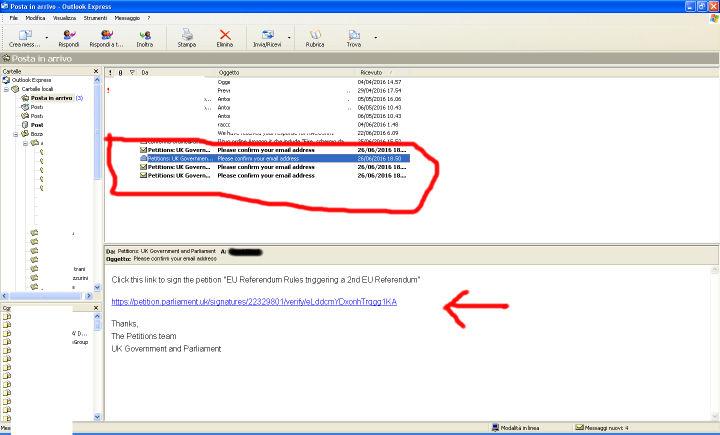This screenshot has height=435, width=720.
Task: Collapse the Cartelle locali tree node
Action: click(x=6, y=89)
